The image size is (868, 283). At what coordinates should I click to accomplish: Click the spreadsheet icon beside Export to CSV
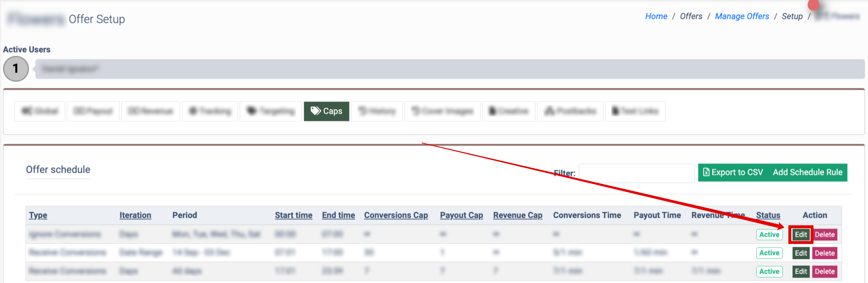[706, 172]
